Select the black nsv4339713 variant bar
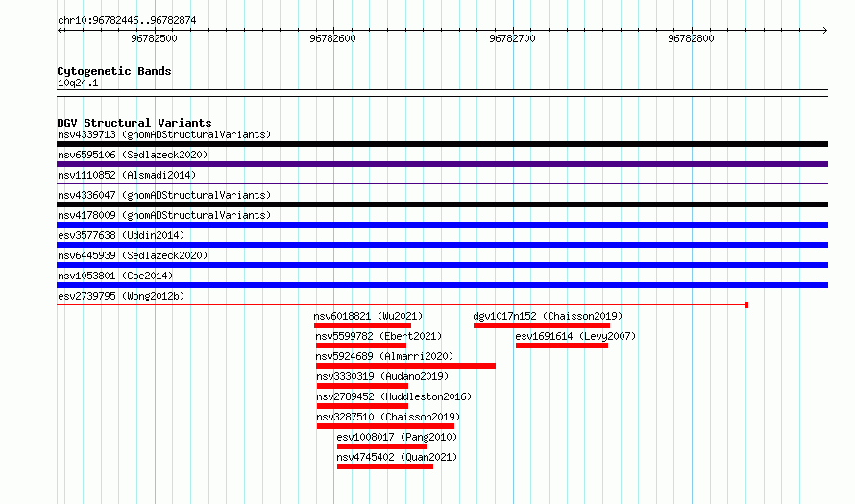The image size is (855, 504). pyautogui.click(x=442, y=144)
